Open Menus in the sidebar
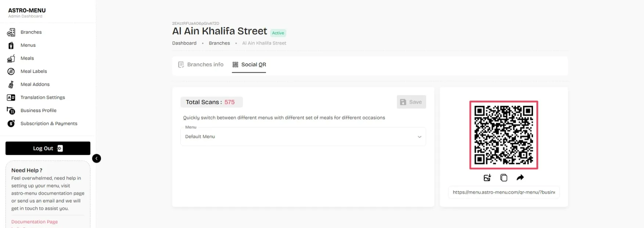The image size is (644, 228). coord(28,46)
